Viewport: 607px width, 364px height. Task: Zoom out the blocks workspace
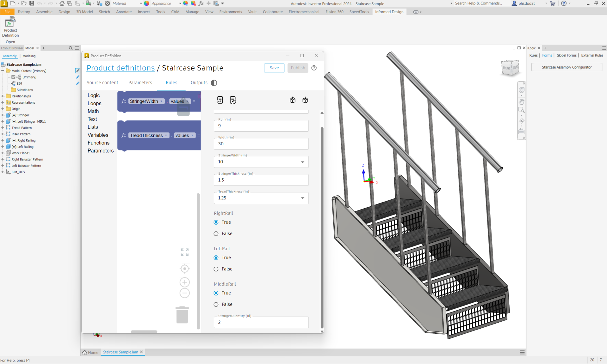click(185, 293)
